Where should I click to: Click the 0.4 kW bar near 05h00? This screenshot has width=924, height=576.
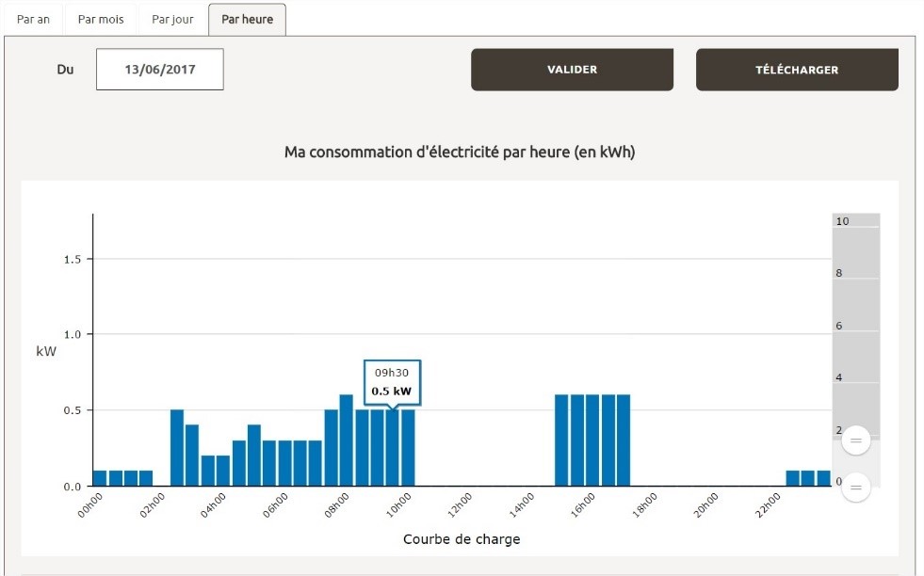[254, 456]
